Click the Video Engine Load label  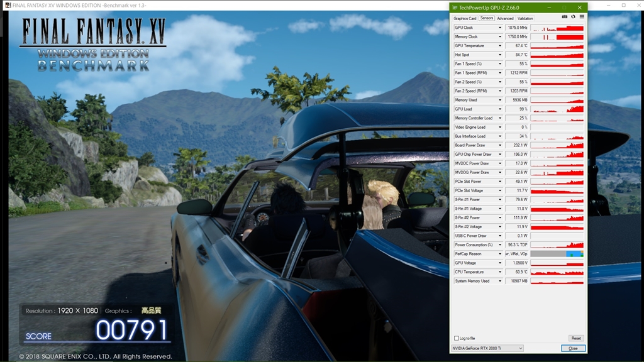click(470, 127)
